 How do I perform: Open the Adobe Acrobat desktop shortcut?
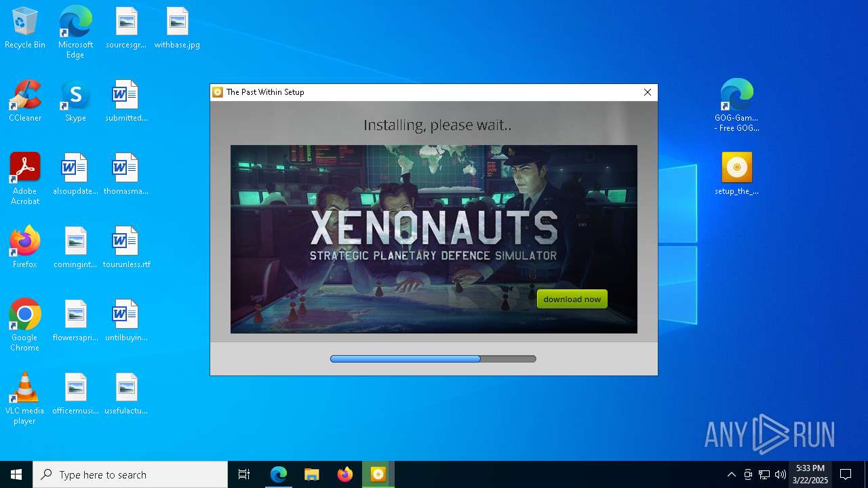[x=25, y=179]
